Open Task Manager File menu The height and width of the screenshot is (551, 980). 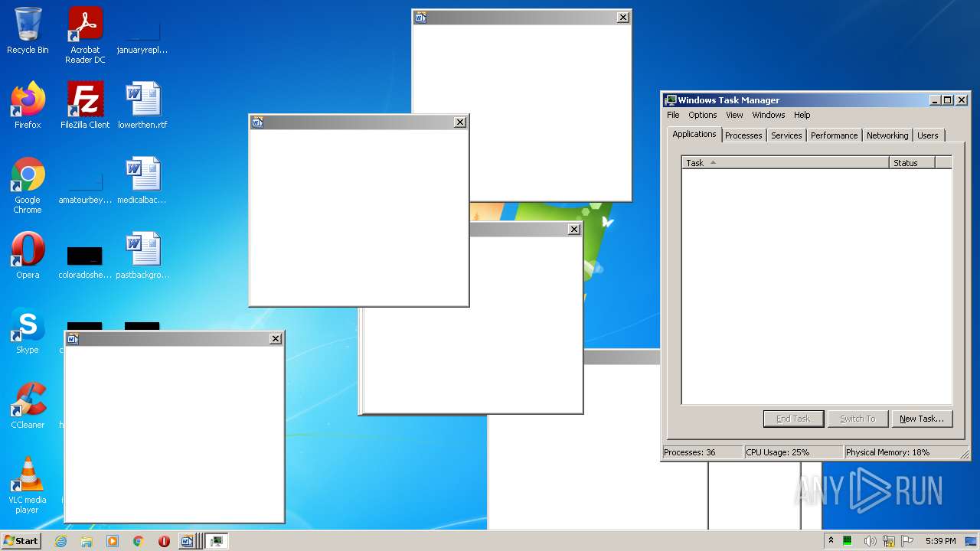[673, 115]
